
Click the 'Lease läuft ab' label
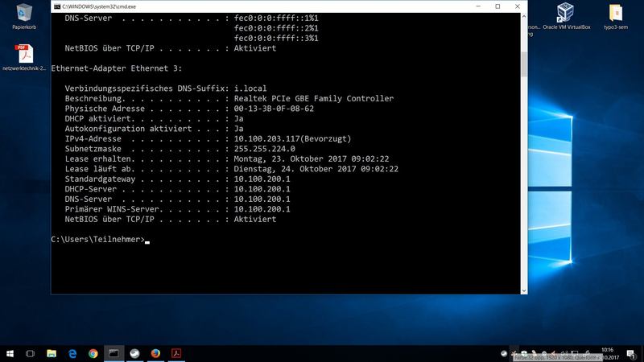[97, 169]
